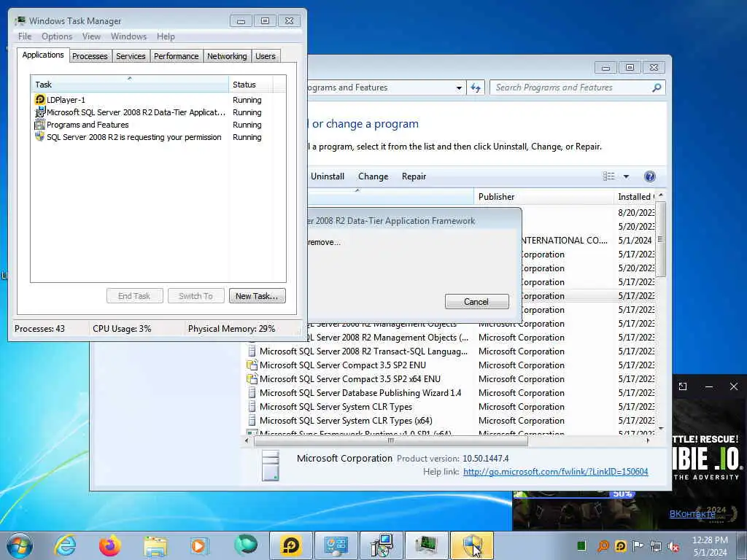The image size is (747, 560).
Task: Click the vertical scrollbar thumb in programs list
Action: click(x=660, y=238)
